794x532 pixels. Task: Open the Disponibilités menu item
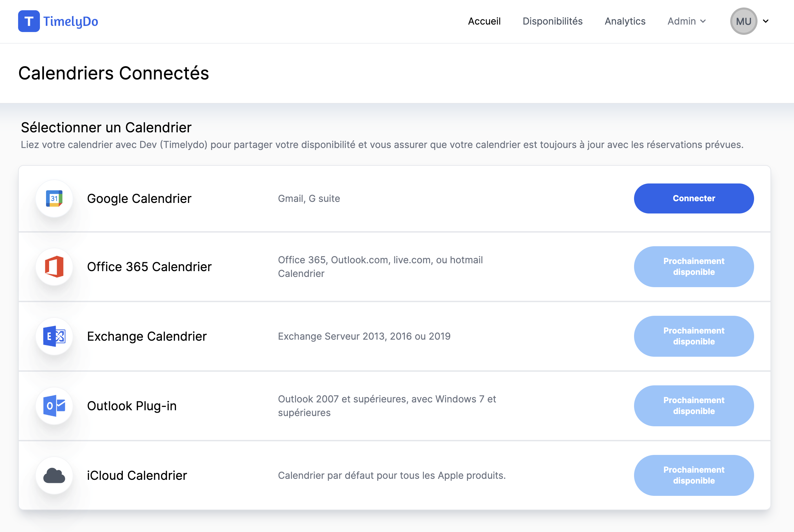(x=553, y=21)
